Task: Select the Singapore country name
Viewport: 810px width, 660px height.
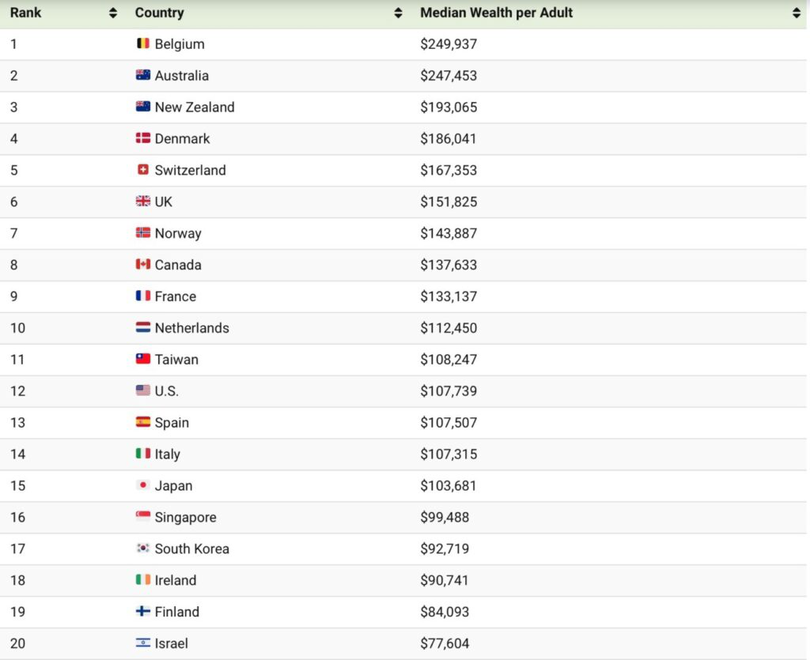Action: point(186,517)
